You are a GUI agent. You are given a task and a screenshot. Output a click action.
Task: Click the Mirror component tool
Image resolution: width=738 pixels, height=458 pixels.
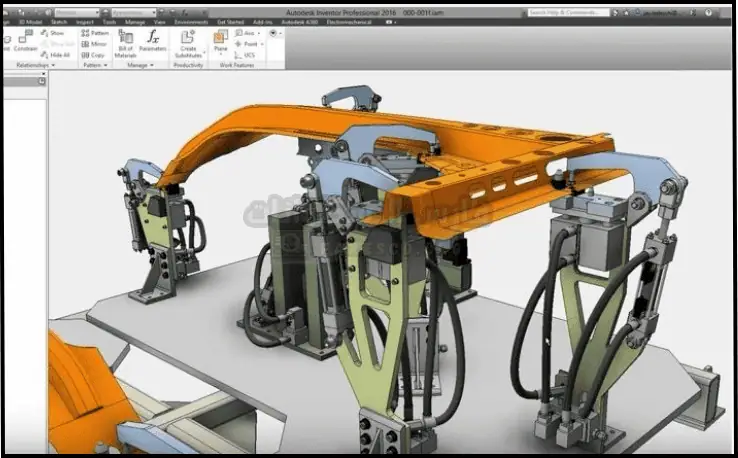click(x=95, y=43)
